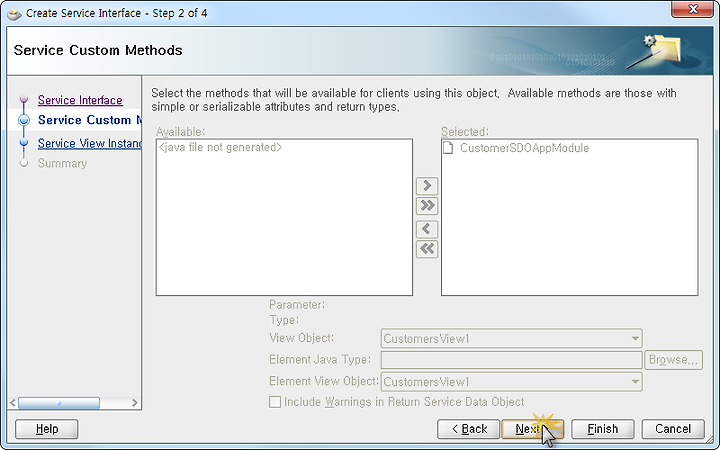Complete the wizard with Finish

pos(602,429)
